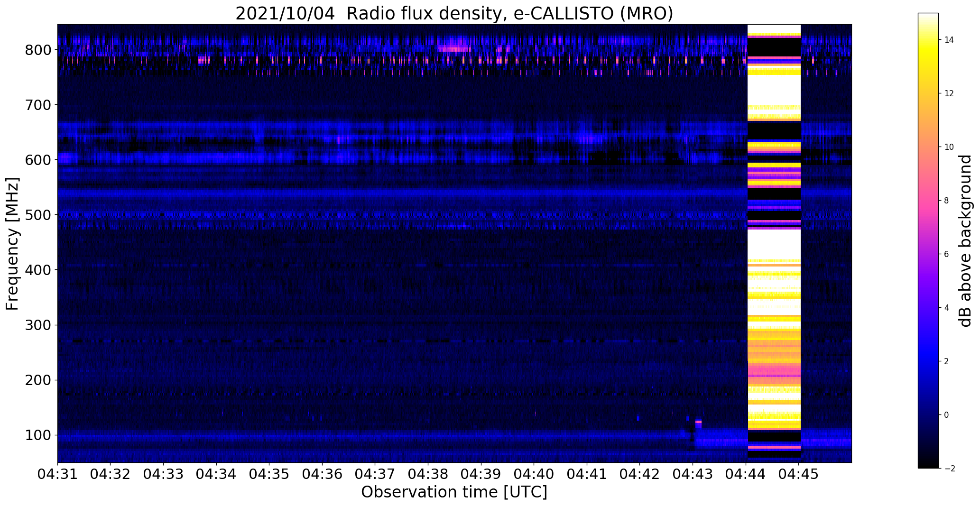The height and width of the screenshot is (506, 980).
Task: Select the 04:37 time tick label
Action: pos(375,474)
